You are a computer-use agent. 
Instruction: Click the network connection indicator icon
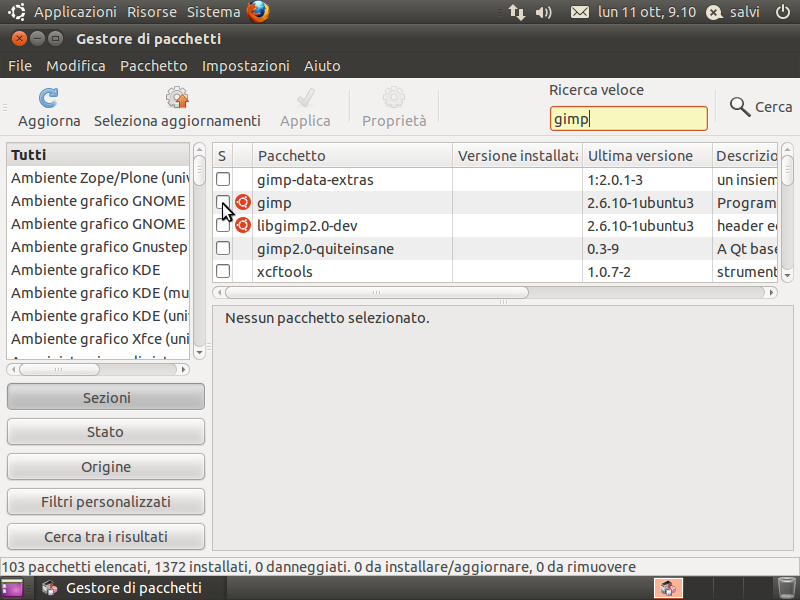coord(516,12)
